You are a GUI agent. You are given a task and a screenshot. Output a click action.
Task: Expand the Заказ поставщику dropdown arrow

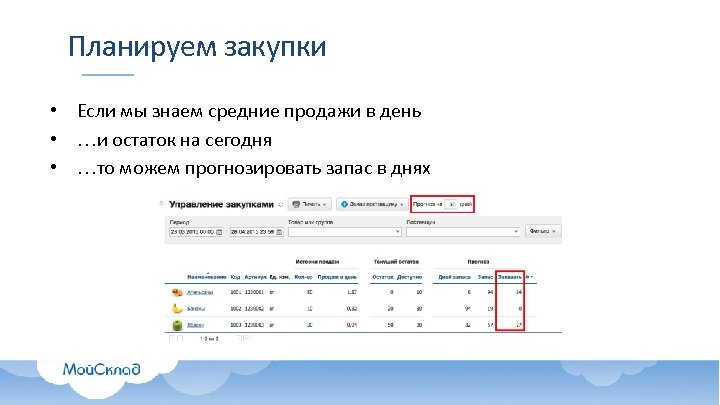(x=402, y=205)
